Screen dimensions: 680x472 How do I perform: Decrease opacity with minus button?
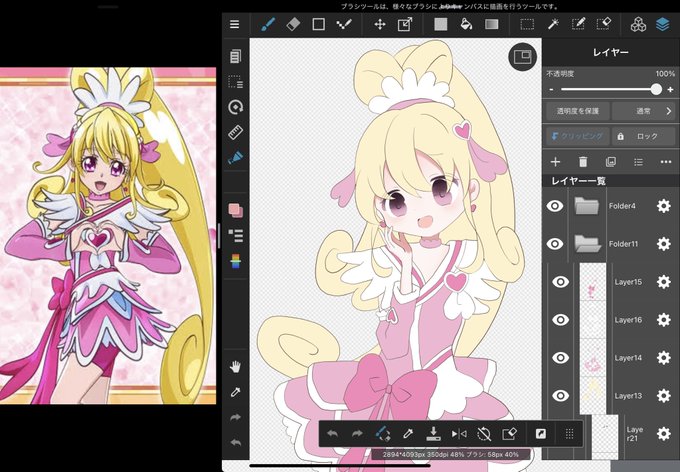(551, 90)
